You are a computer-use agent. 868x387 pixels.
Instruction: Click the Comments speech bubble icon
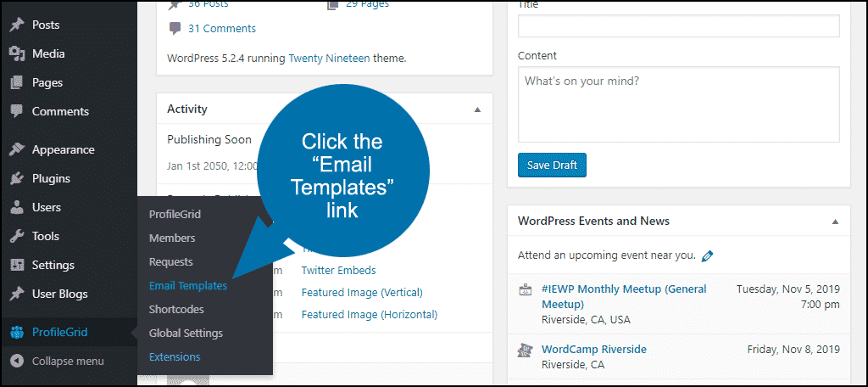click(17, 111)
